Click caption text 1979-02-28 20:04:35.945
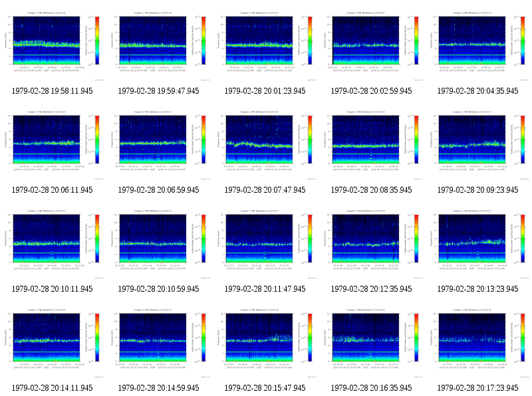The width and height of the screenshot is (532, 396). tap(477, 91)
